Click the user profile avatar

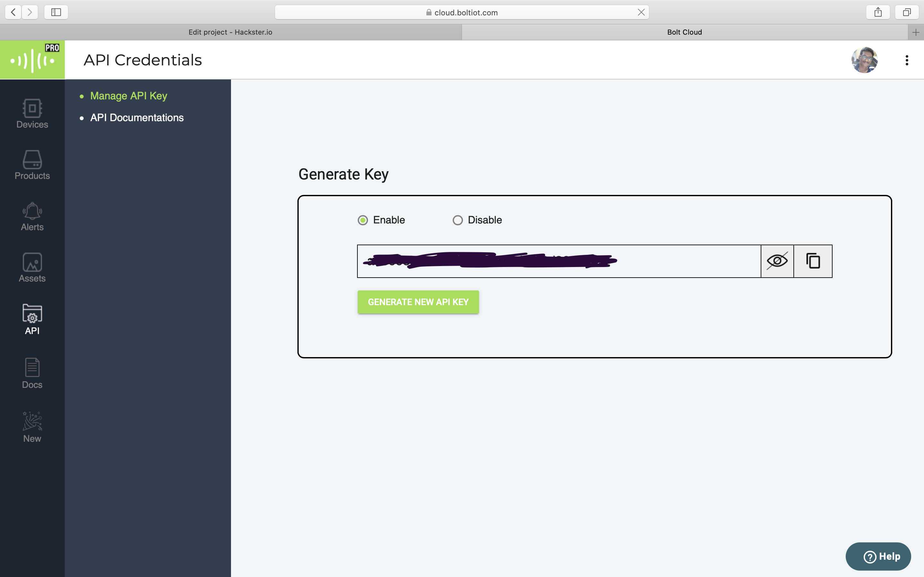[x=864, y=60]
